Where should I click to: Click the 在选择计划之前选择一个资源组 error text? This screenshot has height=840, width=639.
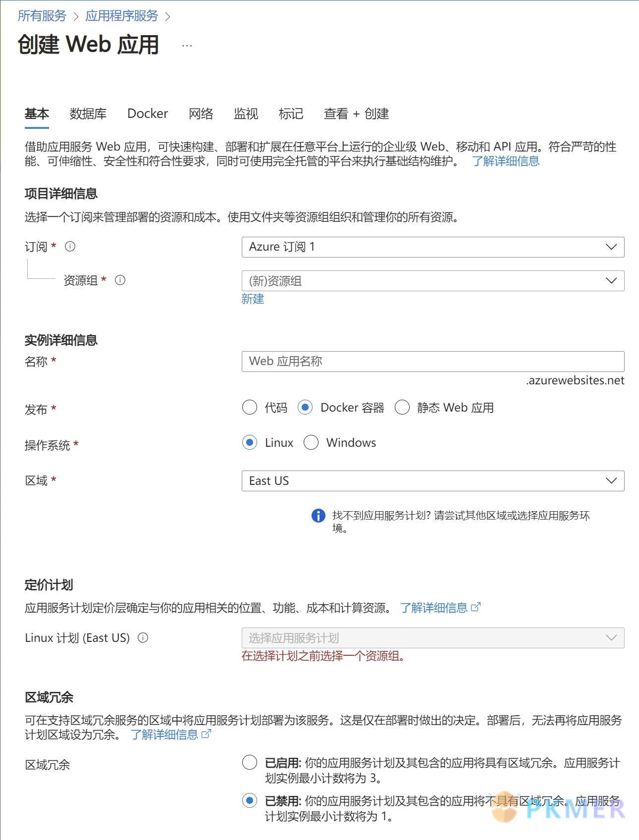pos(324,656)
